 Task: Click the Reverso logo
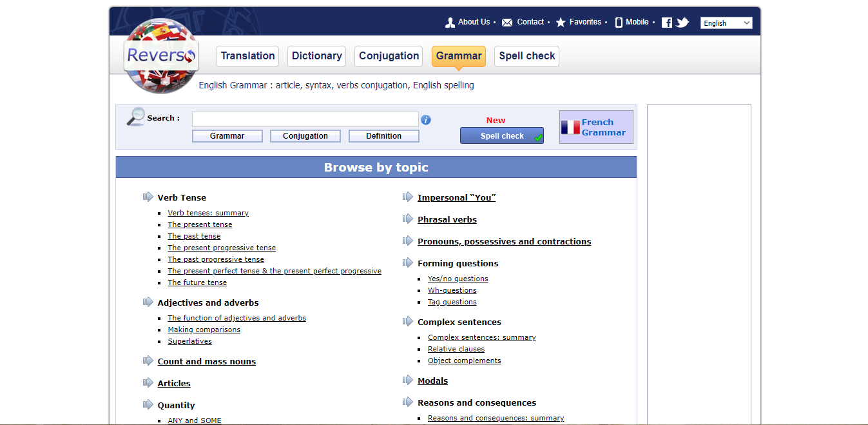click(161, 56)
